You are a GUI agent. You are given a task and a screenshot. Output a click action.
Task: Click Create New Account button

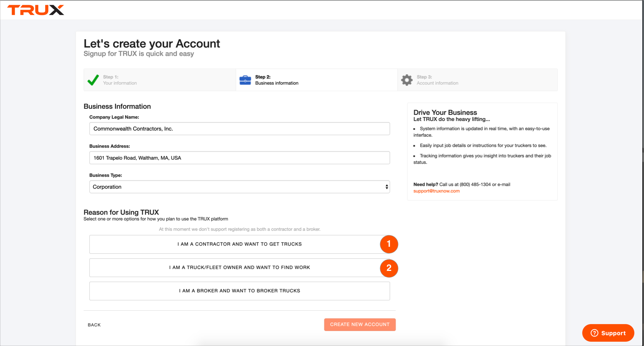pyautogui.click(x=360, y=325)
